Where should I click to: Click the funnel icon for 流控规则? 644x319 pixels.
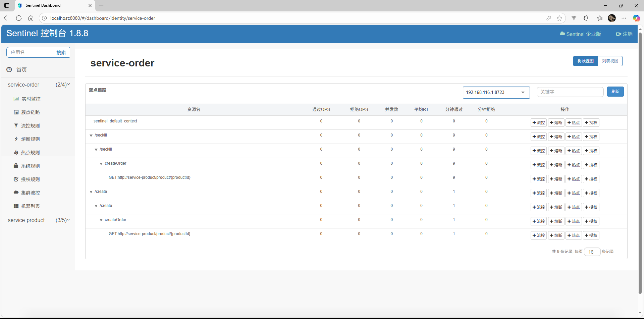point(16,125)
